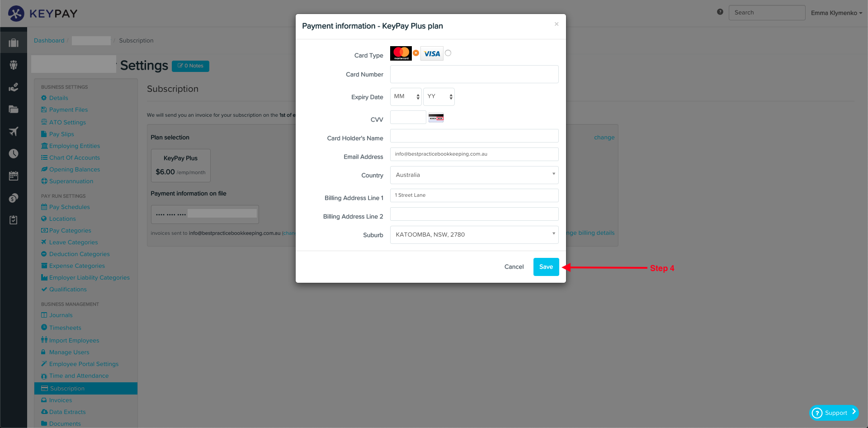
Task: Open ATO Settings
Action: tap(67, 122)
